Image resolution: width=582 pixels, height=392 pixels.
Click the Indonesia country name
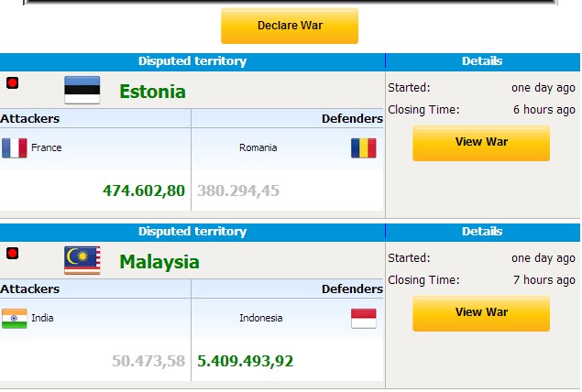coord(261,318)
